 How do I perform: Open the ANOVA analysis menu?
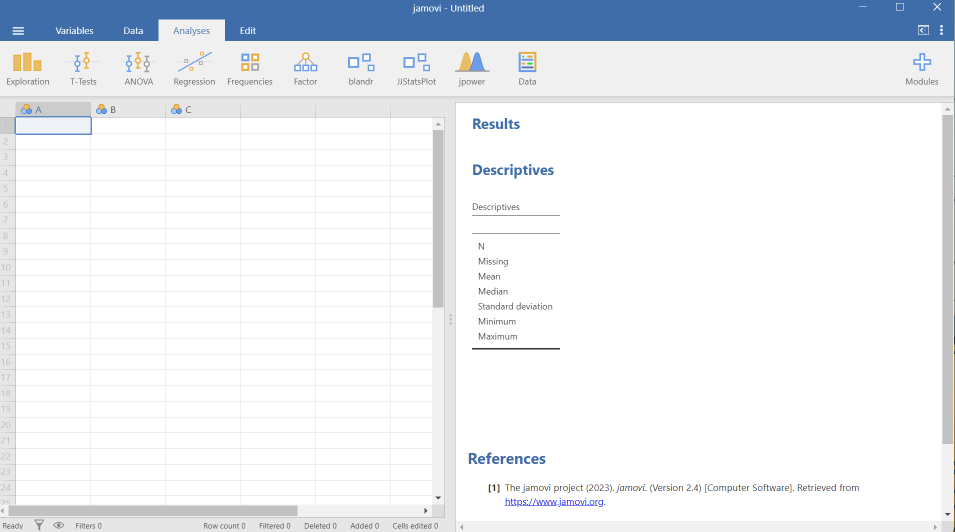coord(139,68)
